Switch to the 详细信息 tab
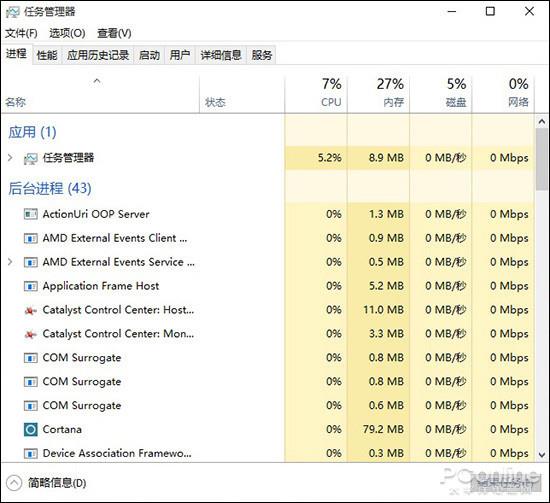Image resolution: width=550 pixels, height=503 pixels. click(221, 55)
